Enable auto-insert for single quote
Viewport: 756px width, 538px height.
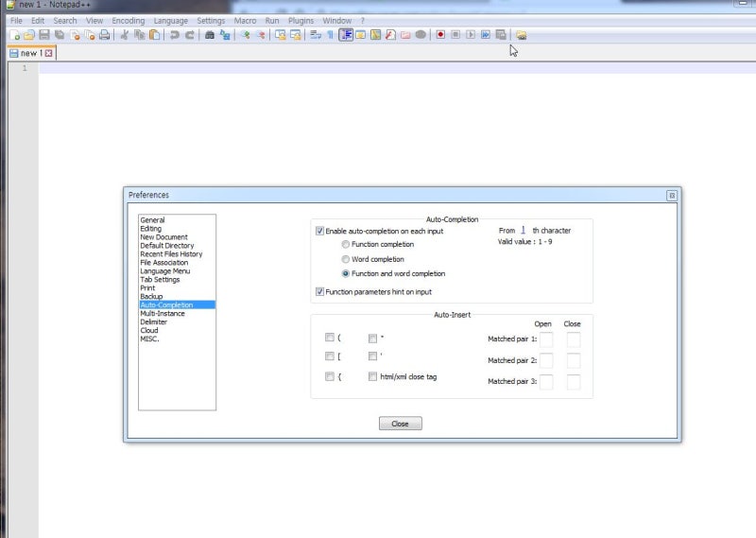click(x=372, y=356)
